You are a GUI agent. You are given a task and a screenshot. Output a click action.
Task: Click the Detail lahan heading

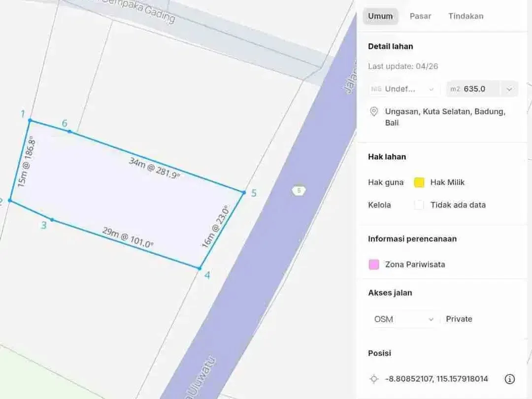click(391, 46)
